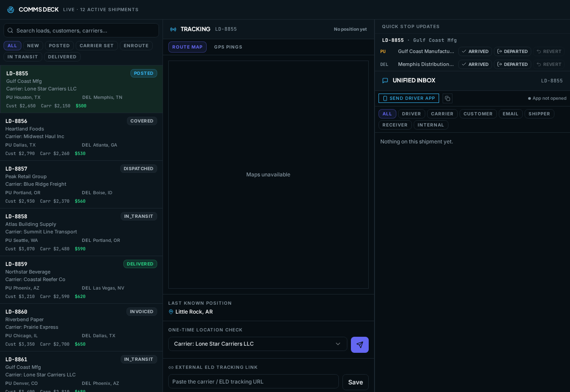Open shipment LD-8860 Riverbend Paper
This screenshot has height=392, width=570.
click(81, 327)
